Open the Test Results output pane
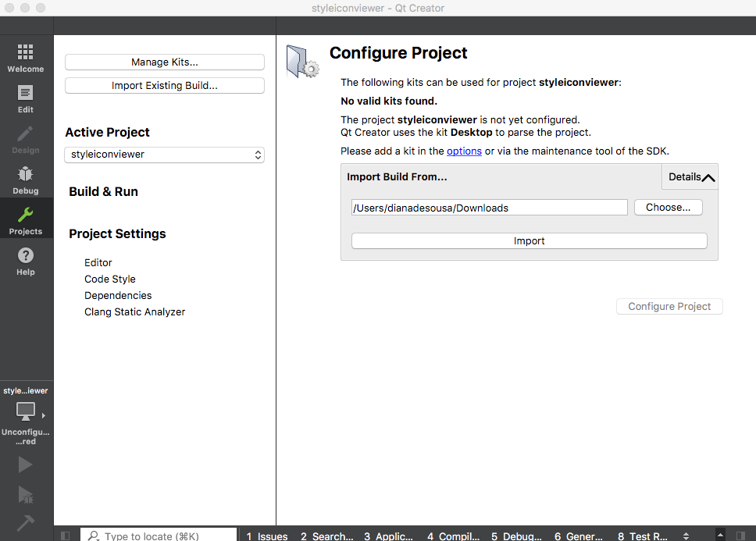Screen dimensions: 756x541 [x=642, y=536]
